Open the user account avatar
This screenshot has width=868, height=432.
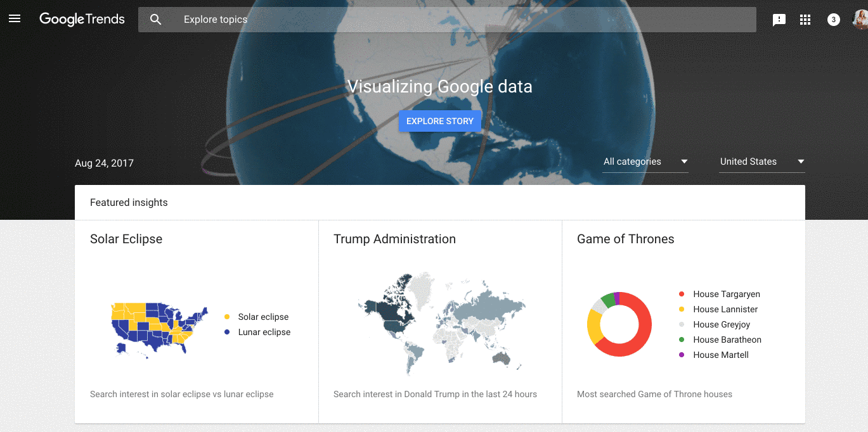(860, 19)
